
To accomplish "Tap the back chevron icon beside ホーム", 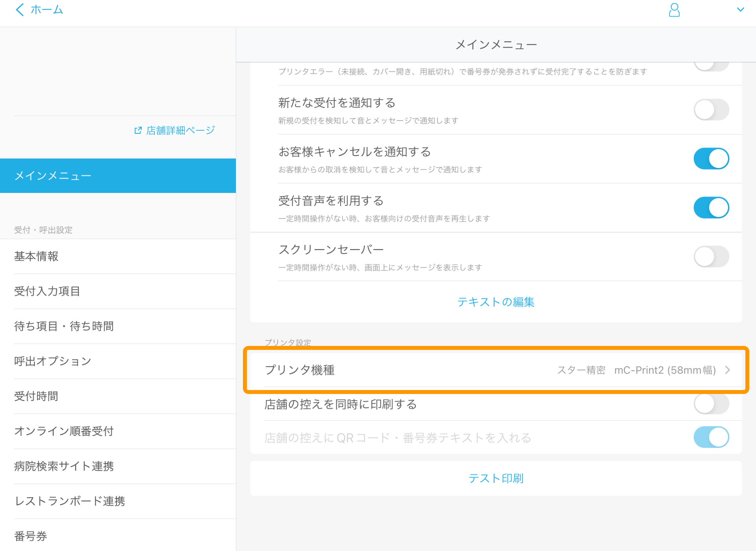I will [20, 9].
